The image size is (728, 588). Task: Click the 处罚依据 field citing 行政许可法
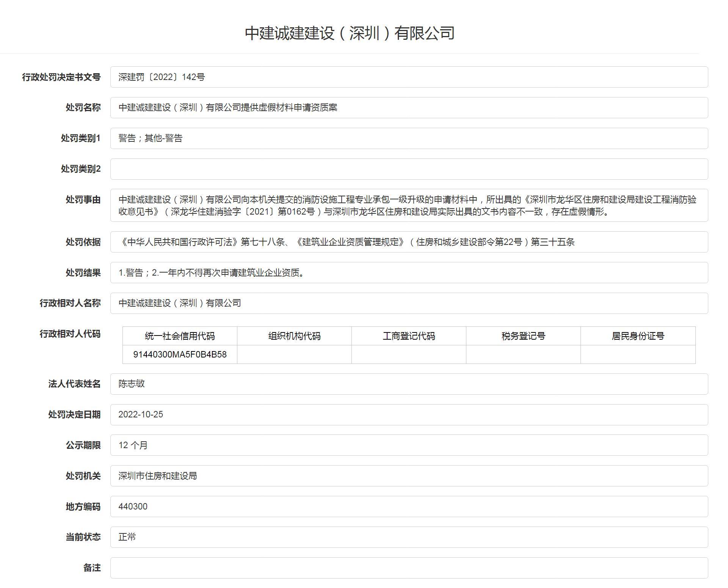pos(409,242)
